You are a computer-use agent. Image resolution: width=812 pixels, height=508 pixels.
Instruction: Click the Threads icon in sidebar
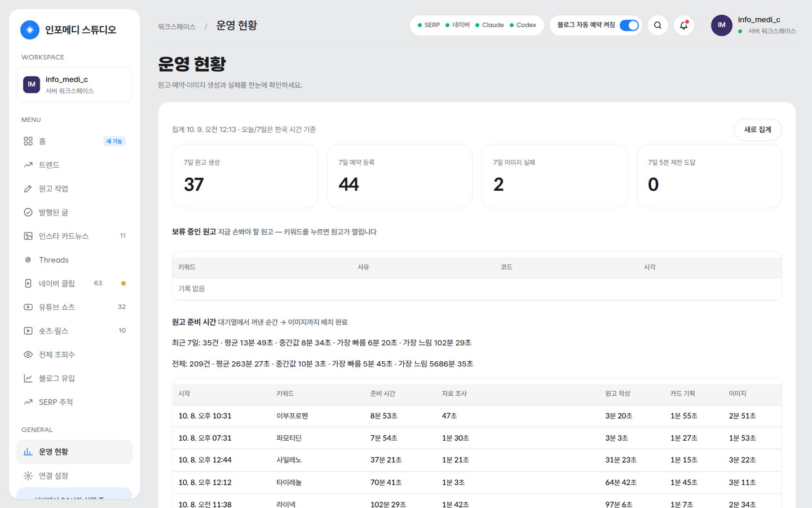(x=28, y=260)
